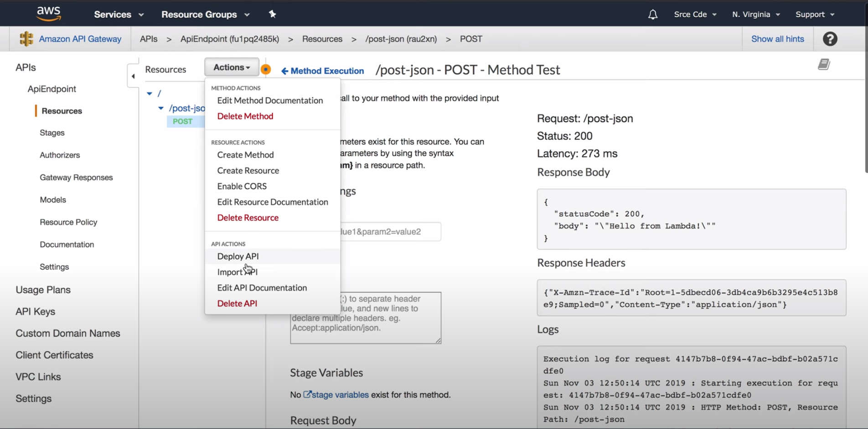Click the Logs execution output box

pyautogui.click(x=692, y=388)
